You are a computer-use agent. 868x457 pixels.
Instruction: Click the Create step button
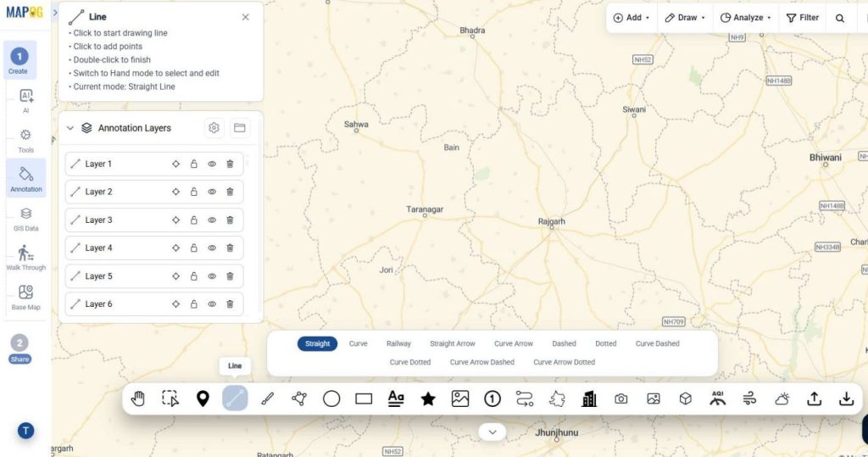tap(19, 60)
